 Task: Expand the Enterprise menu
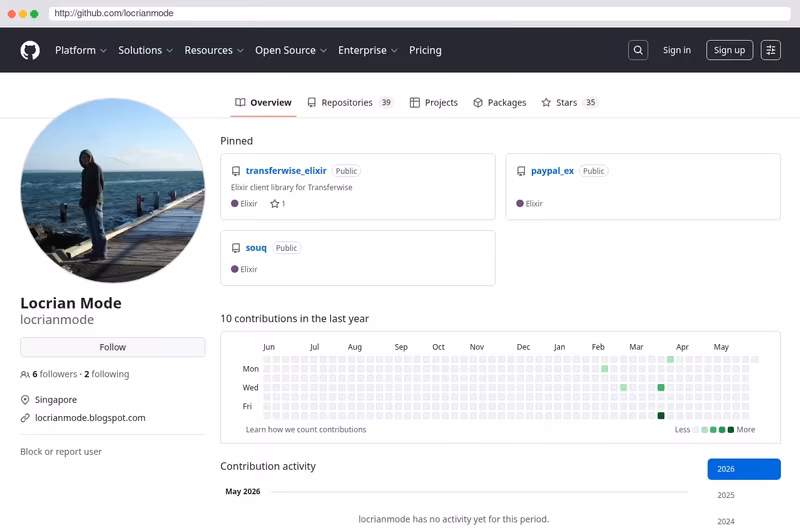coord(367,50)
